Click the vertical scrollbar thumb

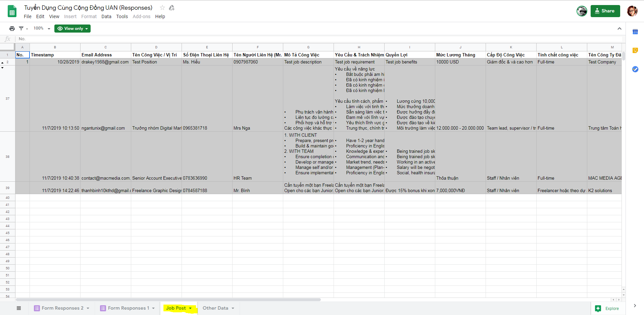coord(624,55)
